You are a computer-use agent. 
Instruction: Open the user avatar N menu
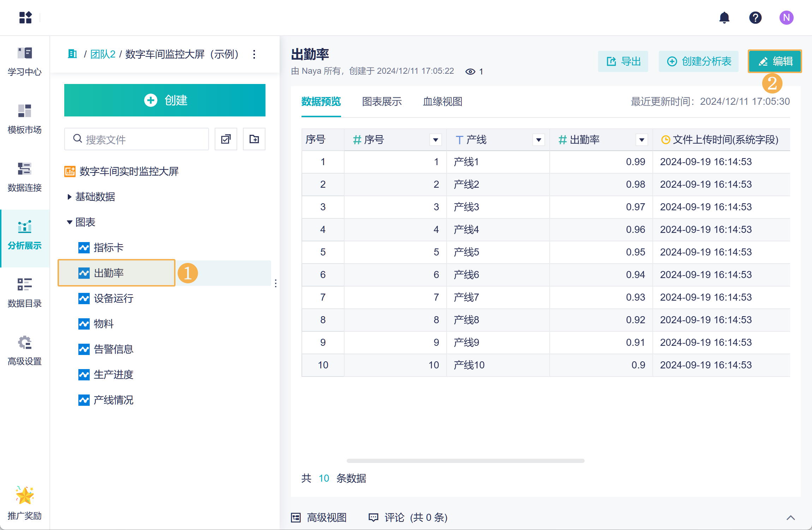(786, 18)
